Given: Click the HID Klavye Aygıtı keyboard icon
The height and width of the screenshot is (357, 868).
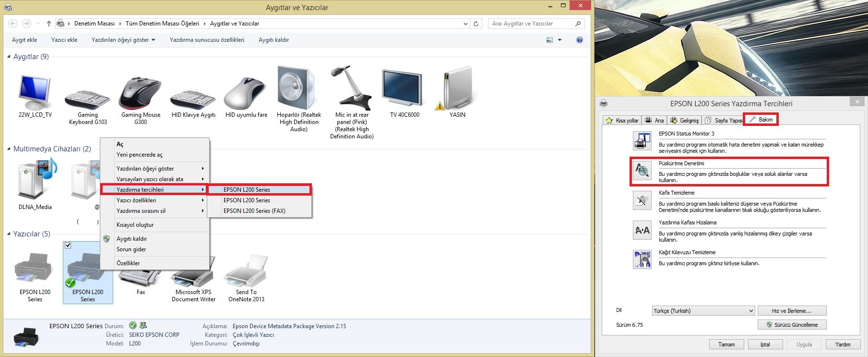Looking at the screenshot, I should coord(193,100).
